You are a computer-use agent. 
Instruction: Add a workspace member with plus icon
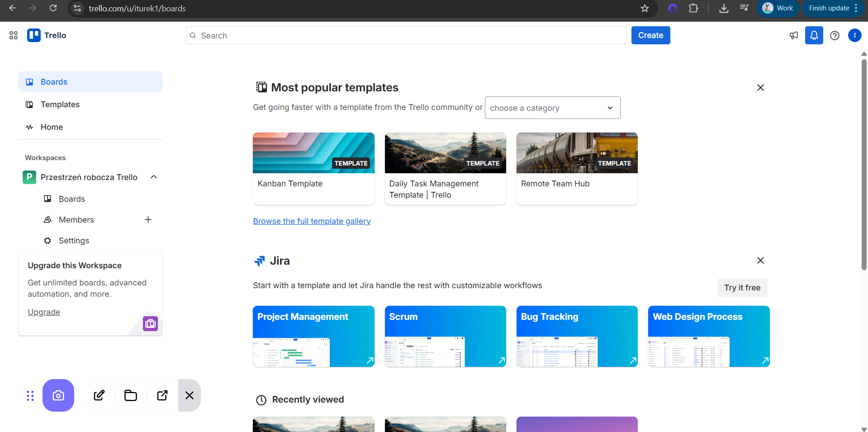tap(148, 220)
